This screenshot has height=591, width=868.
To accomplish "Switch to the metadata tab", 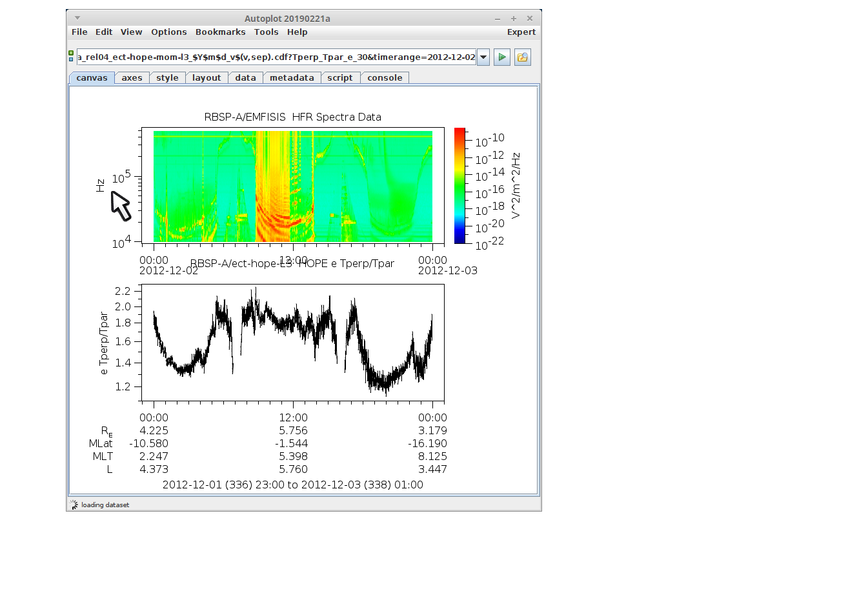I will [291, 78].
